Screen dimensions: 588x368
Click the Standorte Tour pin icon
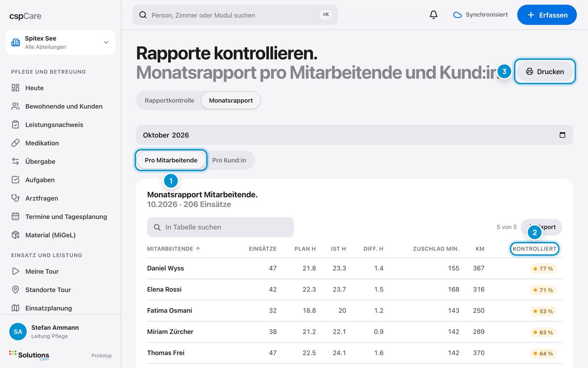tap(15, 290)
